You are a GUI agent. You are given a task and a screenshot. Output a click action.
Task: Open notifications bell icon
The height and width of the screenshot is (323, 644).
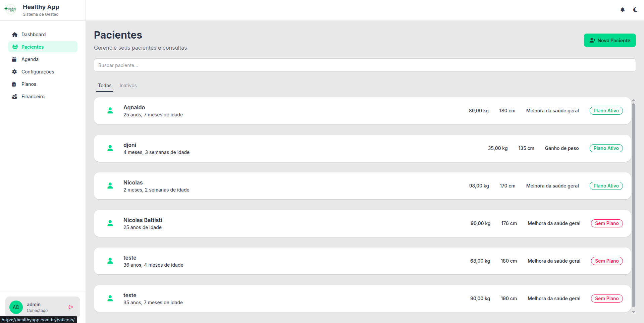click(623, 10)
